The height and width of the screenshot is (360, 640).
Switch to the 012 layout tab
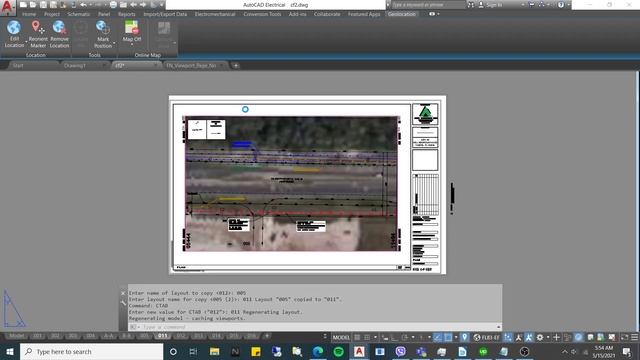click(180, 336)
